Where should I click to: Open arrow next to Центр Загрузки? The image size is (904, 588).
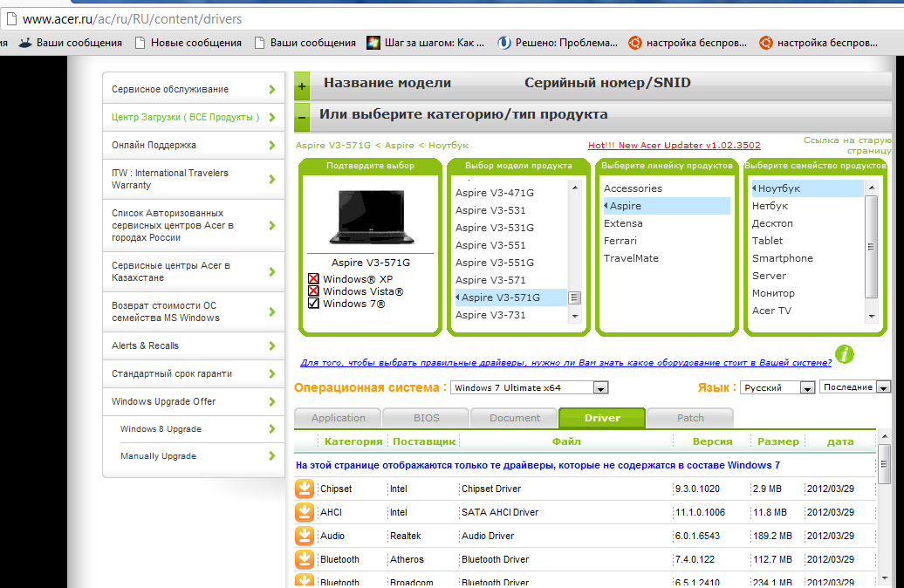[272, 117]
